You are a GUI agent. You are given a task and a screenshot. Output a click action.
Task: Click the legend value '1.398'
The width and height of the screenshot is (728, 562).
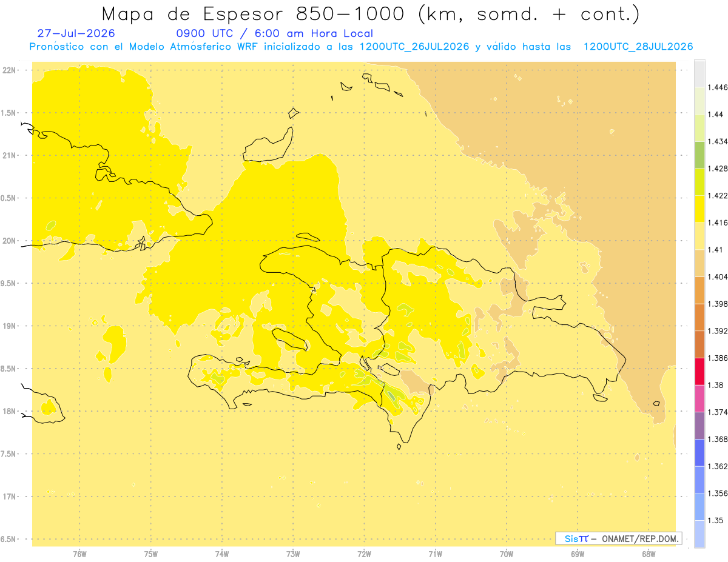718,304
